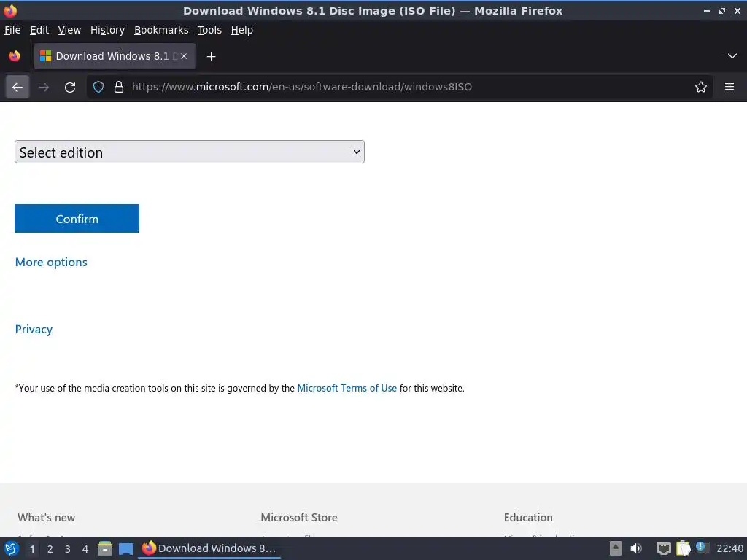The width and height of the screenshot is (747, 560).
Task: Open Microsoft Terms of Use link
Action: pyautogui.click(x=347, y=388)
